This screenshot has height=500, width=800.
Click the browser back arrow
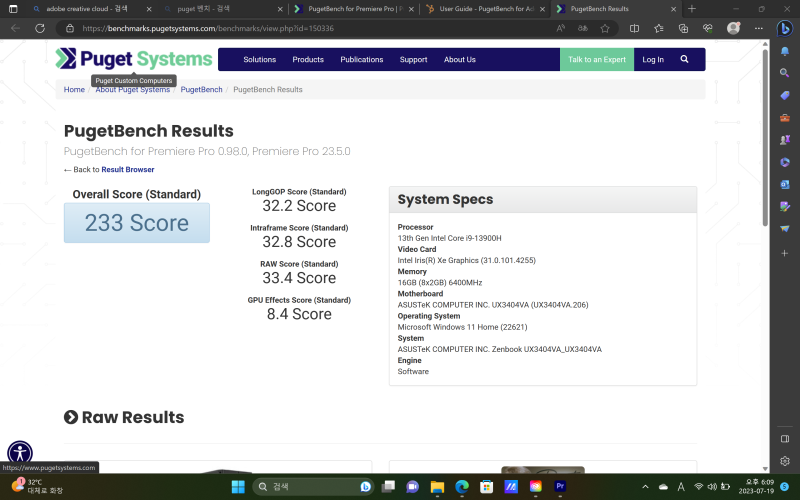15,29
